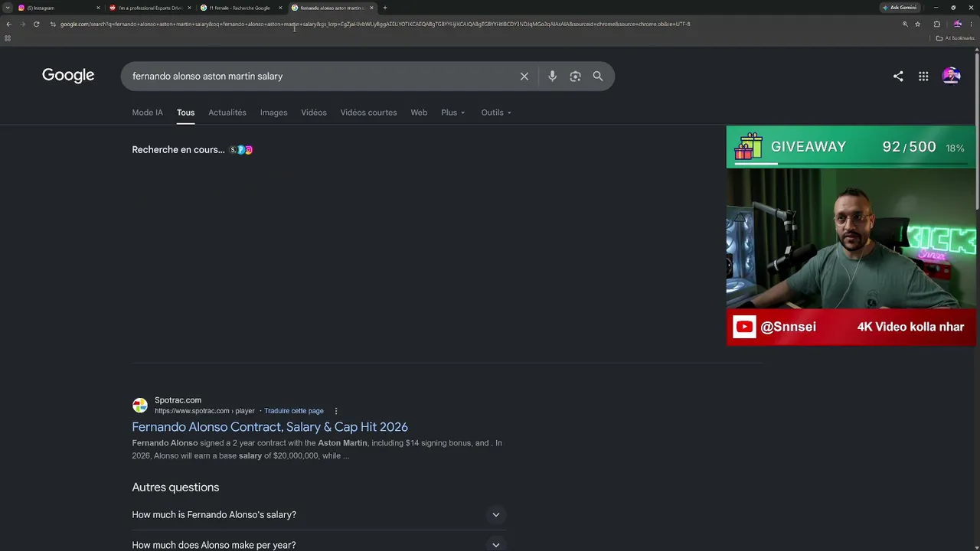Switch to f1 female Recherche Google tab
This screenshot has height=551, width=980.
(241, 8)
